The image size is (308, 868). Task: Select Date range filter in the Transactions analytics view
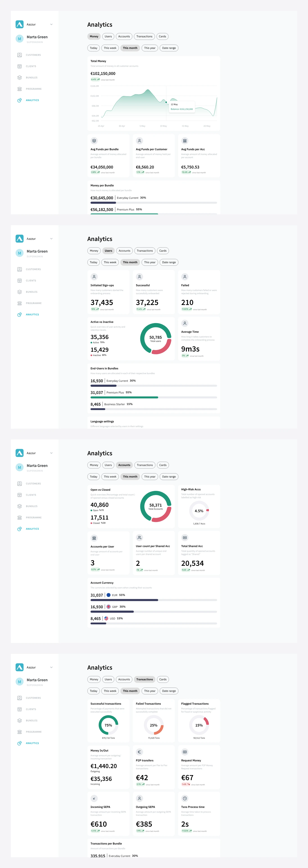pos(169,691)
